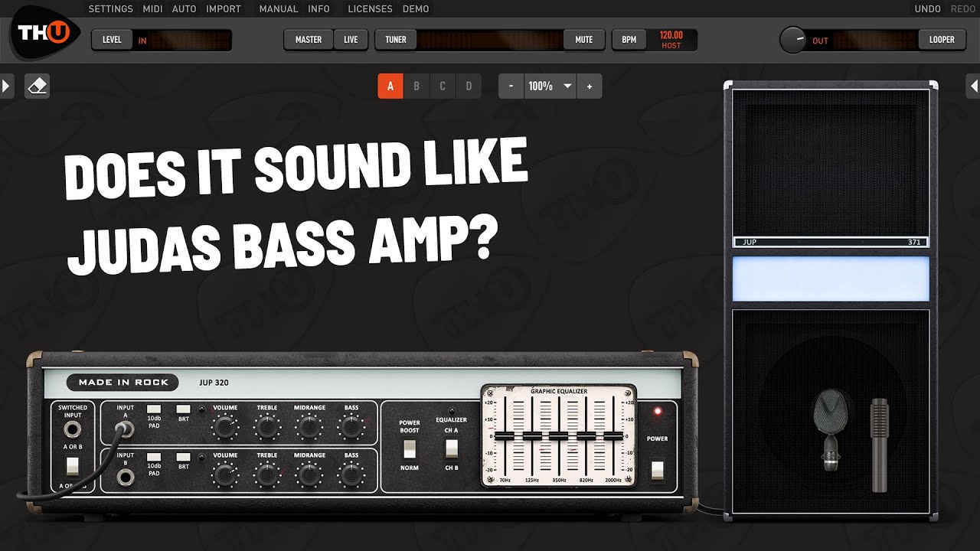Select scene B tab
Image resolution: width=980 pixels, height=551 pixels.
[416, 86]
